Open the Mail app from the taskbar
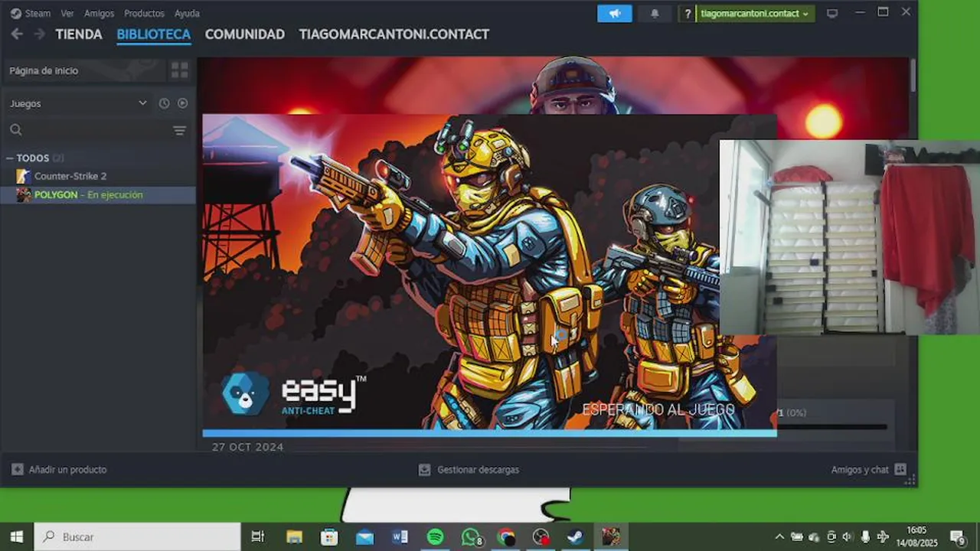This screenshot has width=980, height=551. (364, 536)
